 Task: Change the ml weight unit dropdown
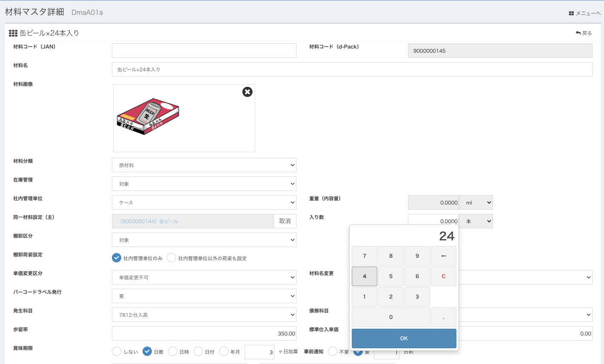coord(476,202)
